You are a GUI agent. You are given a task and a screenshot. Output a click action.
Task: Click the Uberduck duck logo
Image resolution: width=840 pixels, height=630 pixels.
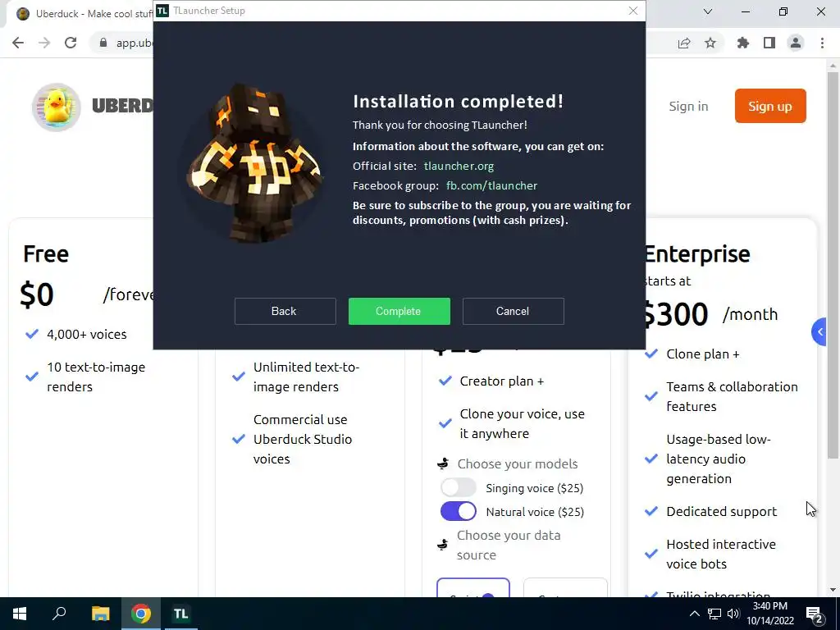57,107
